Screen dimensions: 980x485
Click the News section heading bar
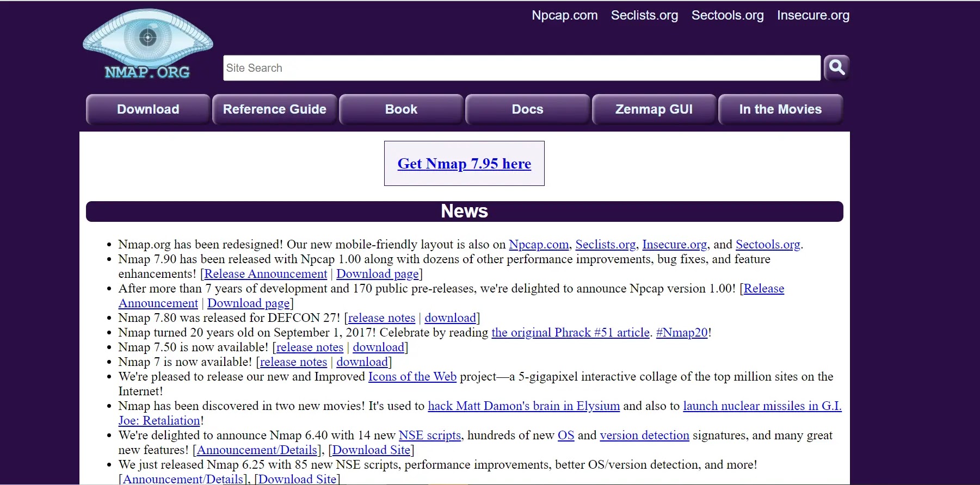coord(464,212)
